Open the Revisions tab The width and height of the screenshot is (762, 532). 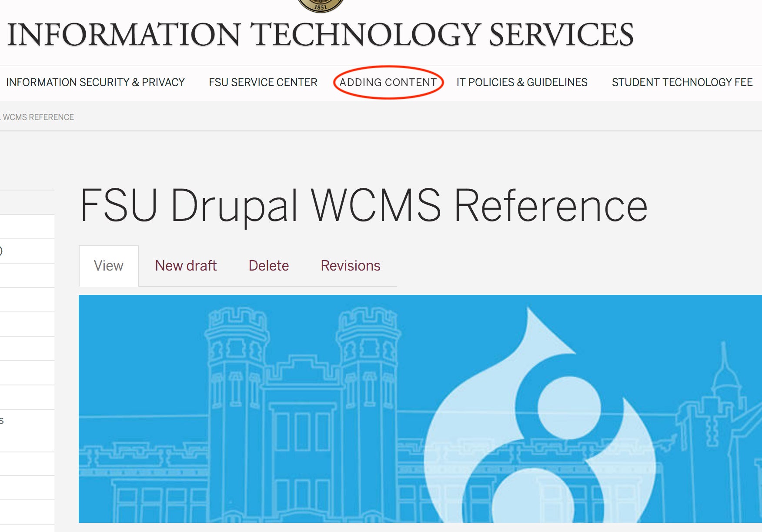point(351,266)
